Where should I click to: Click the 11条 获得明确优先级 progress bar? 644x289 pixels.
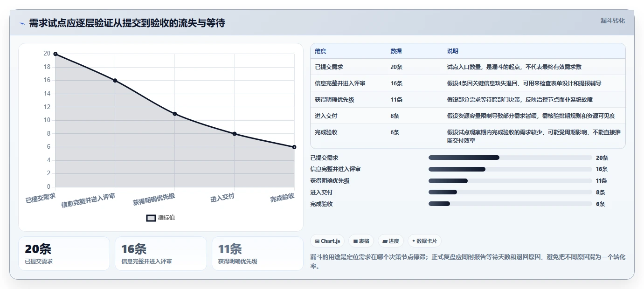pos(510,181)
